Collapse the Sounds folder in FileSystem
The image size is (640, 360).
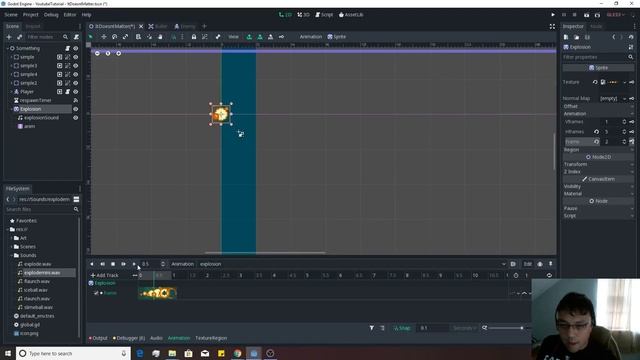pyautogui.click(x=11, y=256)
